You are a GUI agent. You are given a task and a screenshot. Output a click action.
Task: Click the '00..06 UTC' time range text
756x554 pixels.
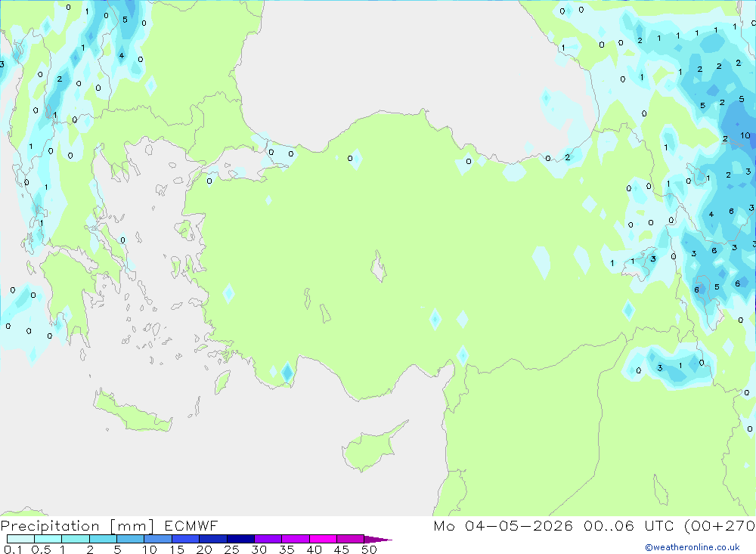click(627, 525)
